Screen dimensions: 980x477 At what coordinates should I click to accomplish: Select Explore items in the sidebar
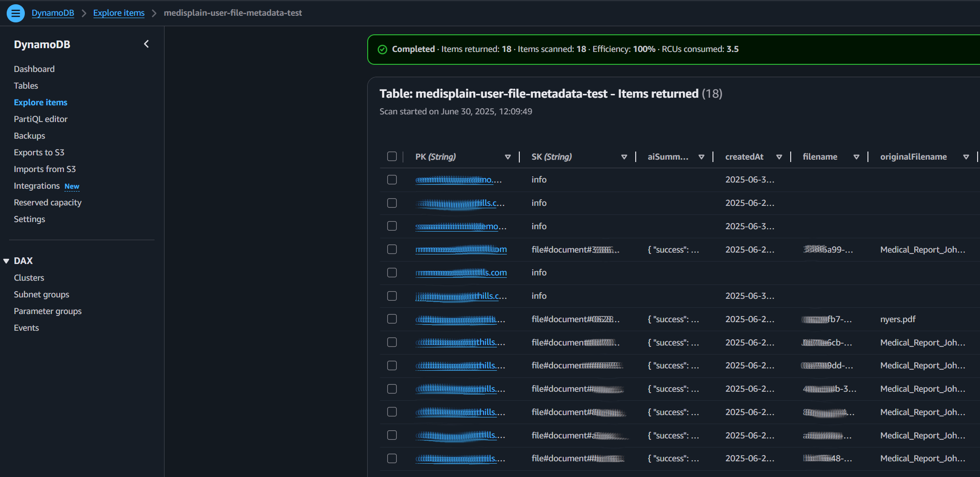click(x=41, y=102)
